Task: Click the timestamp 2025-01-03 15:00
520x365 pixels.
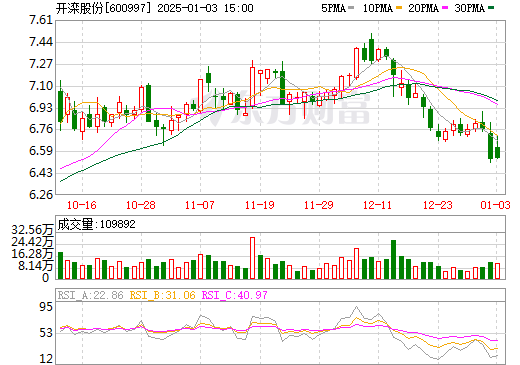Action: (205, 8)
